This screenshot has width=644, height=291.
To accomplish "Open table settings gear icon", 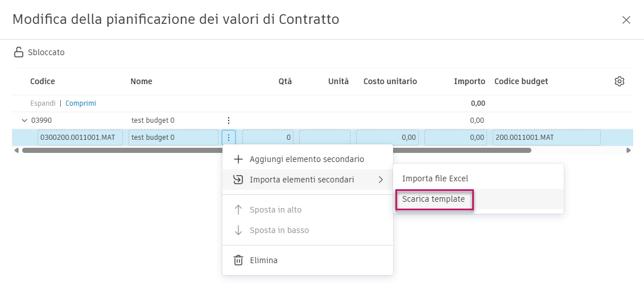I will pyautogui.click(x=620, y=81).
